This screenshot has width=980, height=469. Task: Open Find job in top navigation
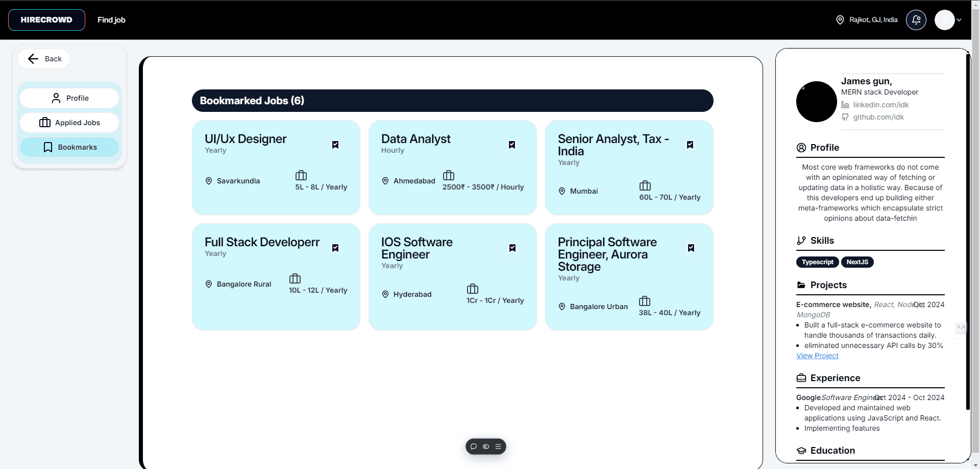click(111, 20)
